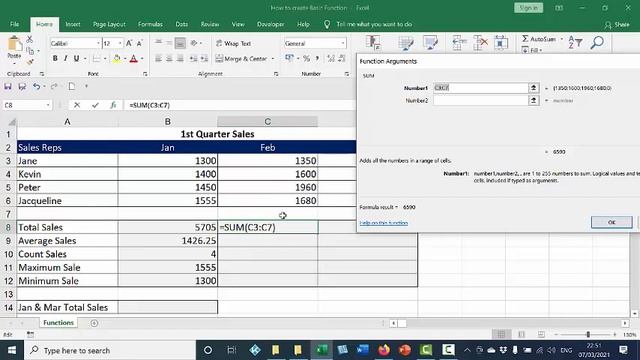Confirm formula with check mark button
The height and width of the screenshot is (360, 640).
coord(95,105)
